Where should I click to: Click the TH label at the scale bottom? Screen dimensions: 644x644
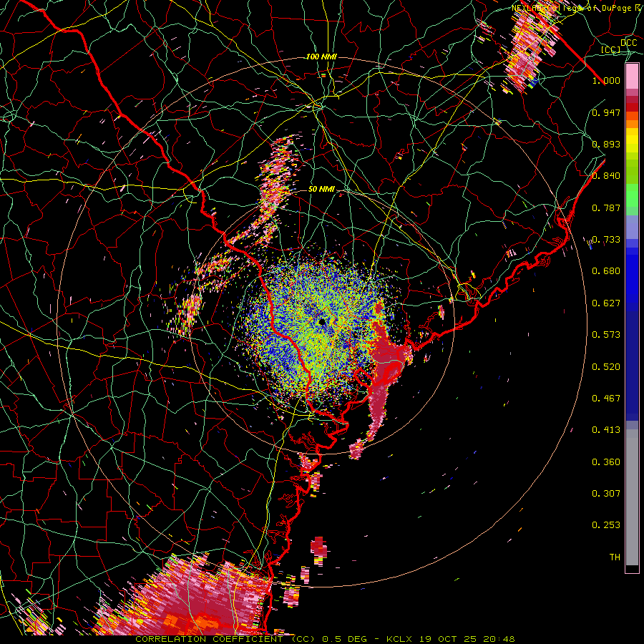pyautogui.click(x=615, y=557)
